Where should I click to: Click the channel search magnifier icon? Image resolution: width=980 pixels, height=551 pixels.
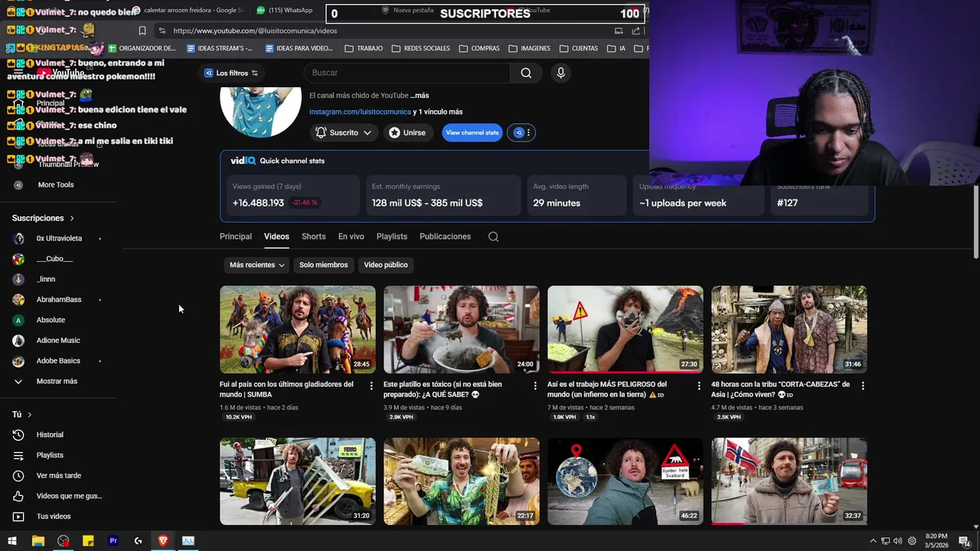tap(493, 236)
